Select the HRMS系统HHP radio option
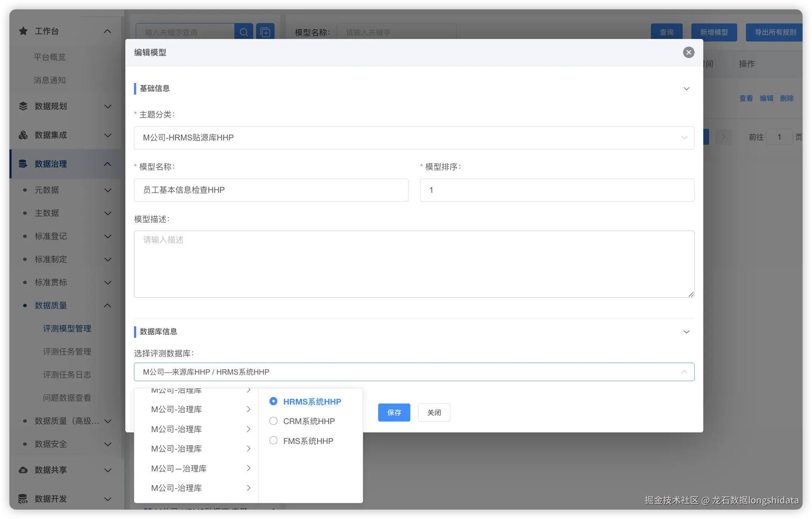Image resolution: width=812 pixels, height=519 pixels. click(273, 401)
